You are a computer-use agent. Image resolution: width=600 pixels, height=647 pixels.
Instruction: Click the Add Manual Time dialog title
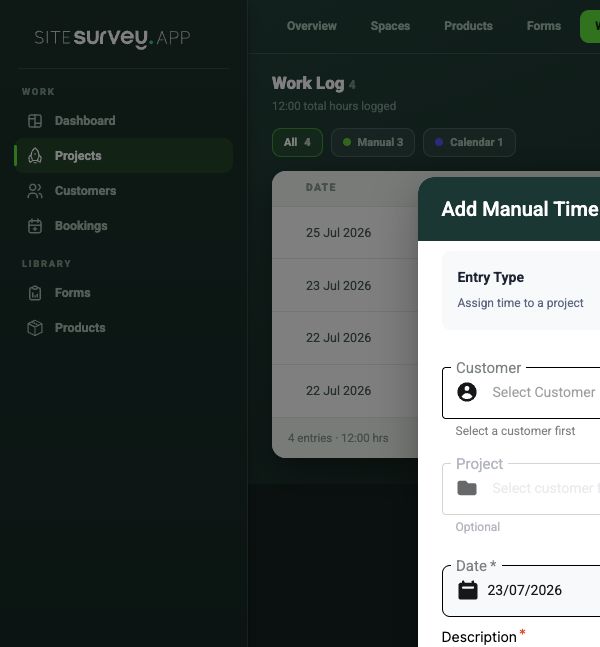click(520, 209)
